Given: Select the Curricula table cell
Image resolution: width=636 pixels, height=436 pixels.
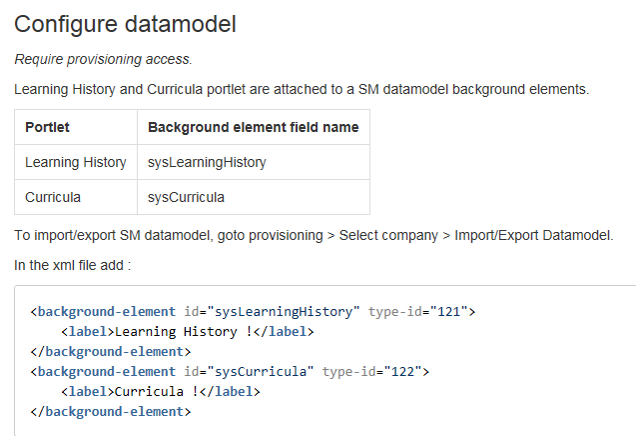Looking at the screenshot, I should [76, 197].
